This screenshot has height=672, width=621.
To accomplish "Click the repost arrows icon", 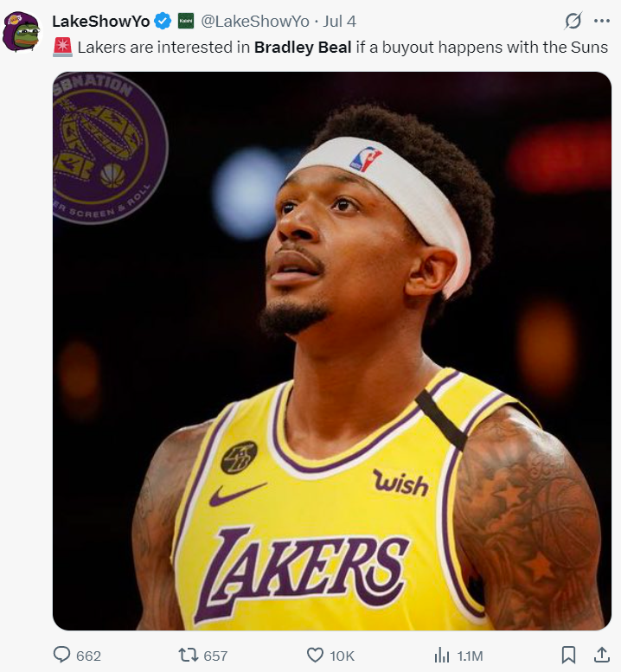I will click(x=189, y=655).
